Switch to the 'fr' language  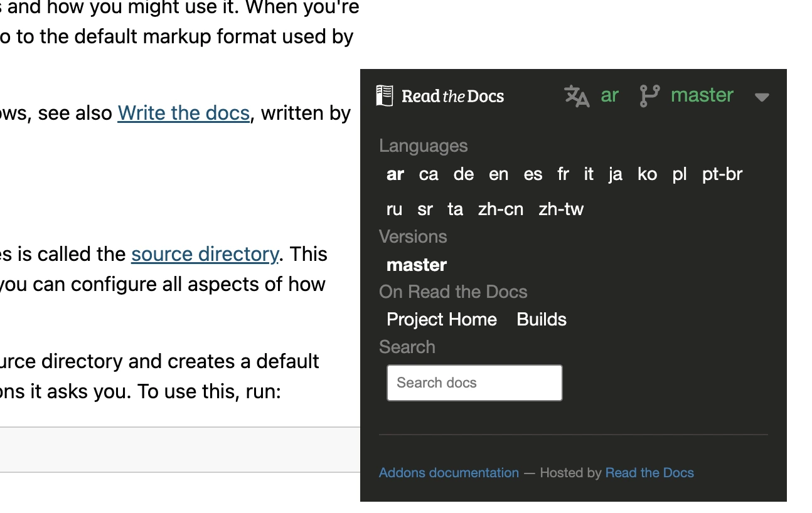tap(563, 174)
